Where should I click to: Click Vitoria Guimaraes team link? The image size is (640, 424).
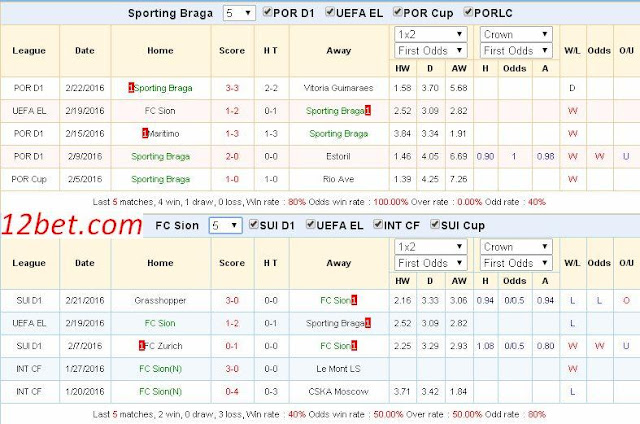click(338, 88)
